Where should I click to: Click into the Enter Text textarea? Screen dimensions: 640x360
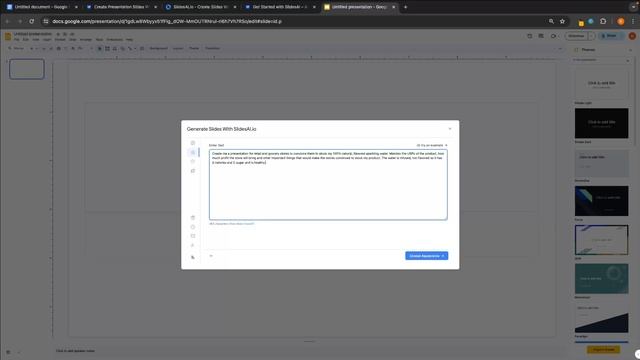click(x=328, y=185)
